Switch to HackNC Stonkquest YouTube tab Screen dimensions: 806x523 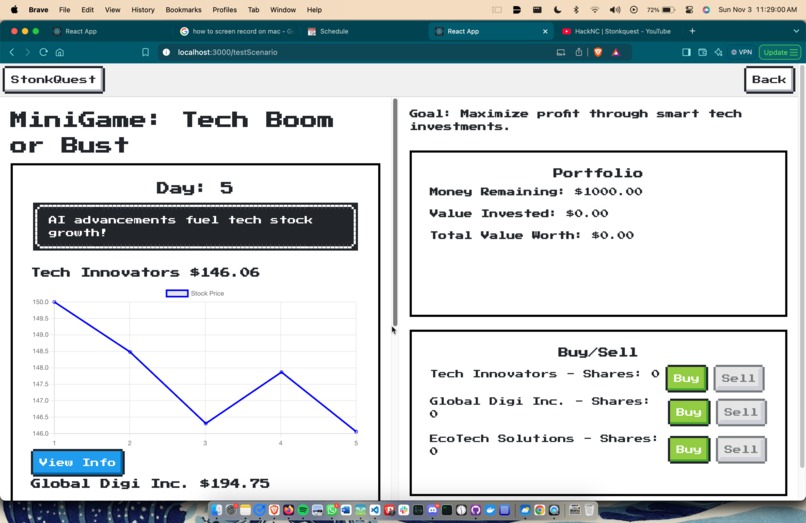click(617, 31)
